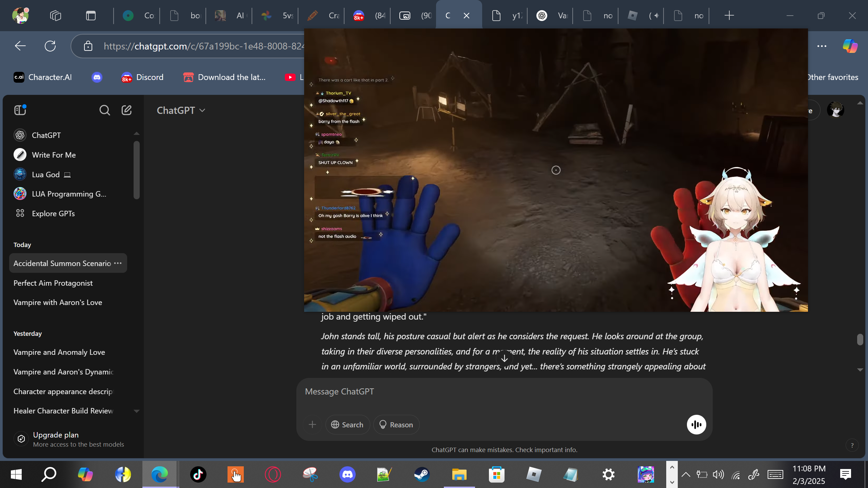Open the taskbar clock showing 11:08 PM

(x=809, y=474)
